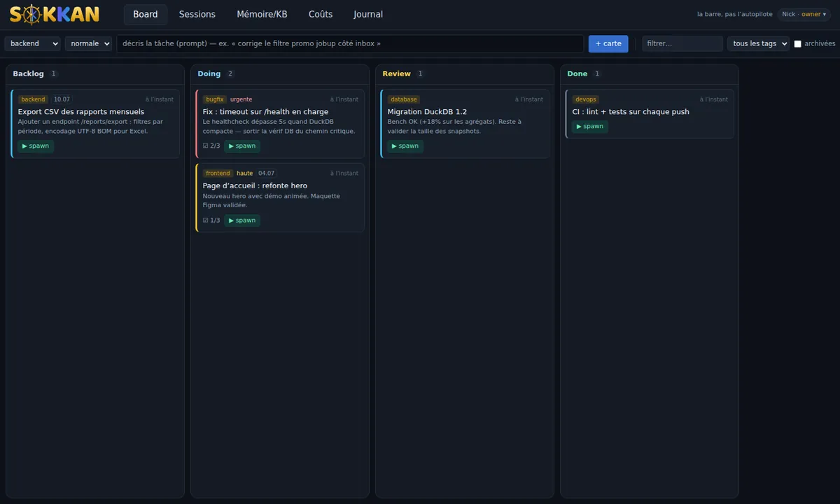Click the 2/3 checklist indicator
This screenshot has width=840, height=504.
pos(211,146)
